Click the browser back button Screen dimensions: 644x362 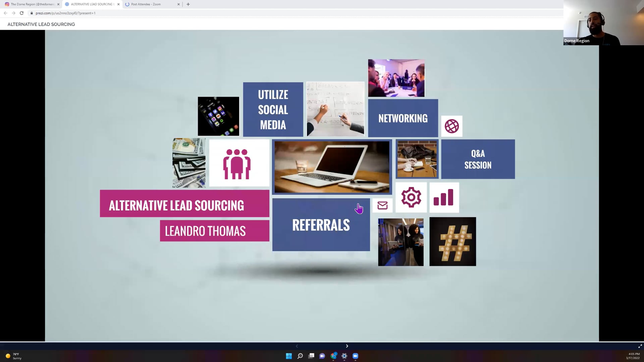pos(5,13)
